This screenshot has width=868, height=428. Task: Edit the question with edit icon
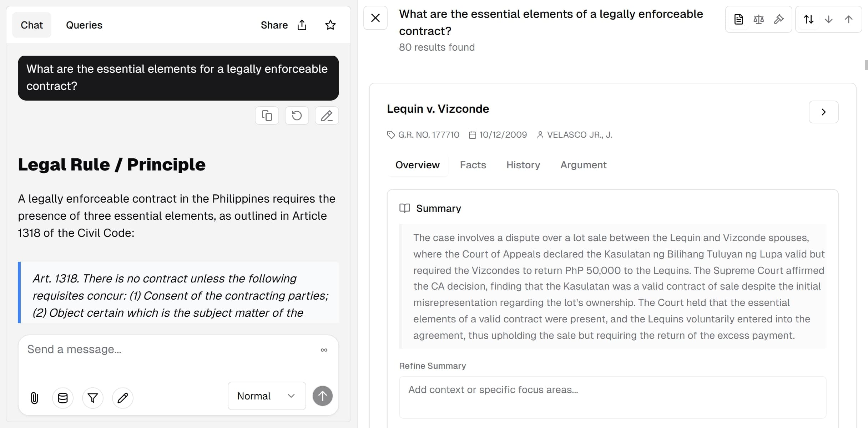pyautogui.click(x=327, y=116)
